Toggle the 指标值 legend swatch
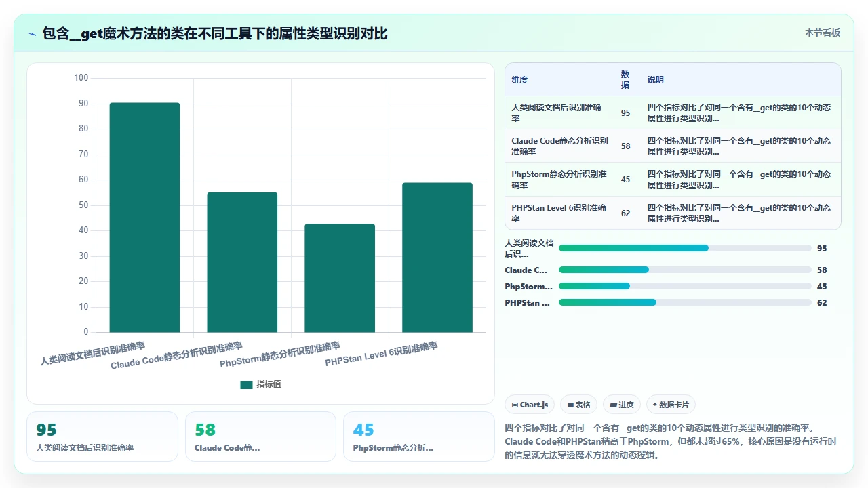This screenshot has width=868, height=488. pos(246,384)
